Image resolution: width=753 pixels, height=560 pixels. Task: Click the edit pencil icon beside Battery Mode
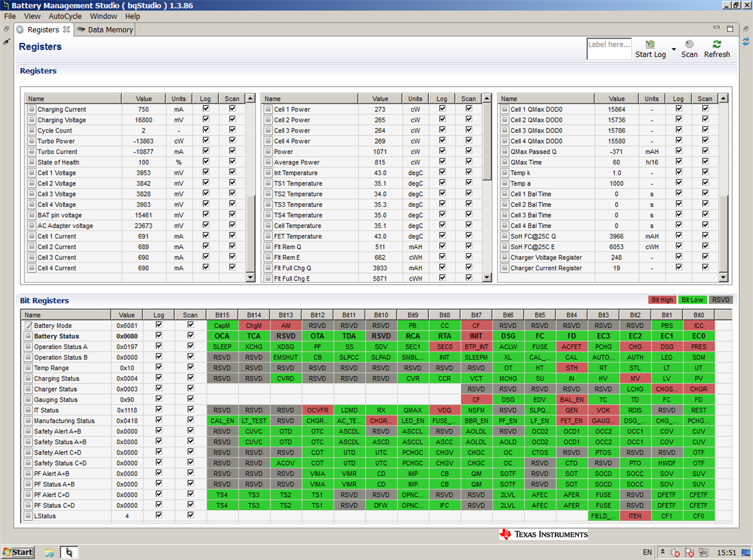pyautogui.click(x=28, y=326)
